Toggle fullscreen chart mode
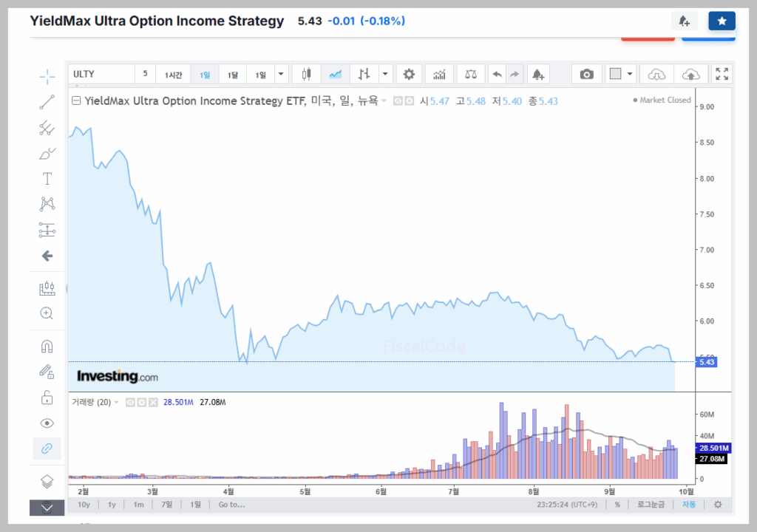Screen dimensions: 757x532 [x=722, y=74]
